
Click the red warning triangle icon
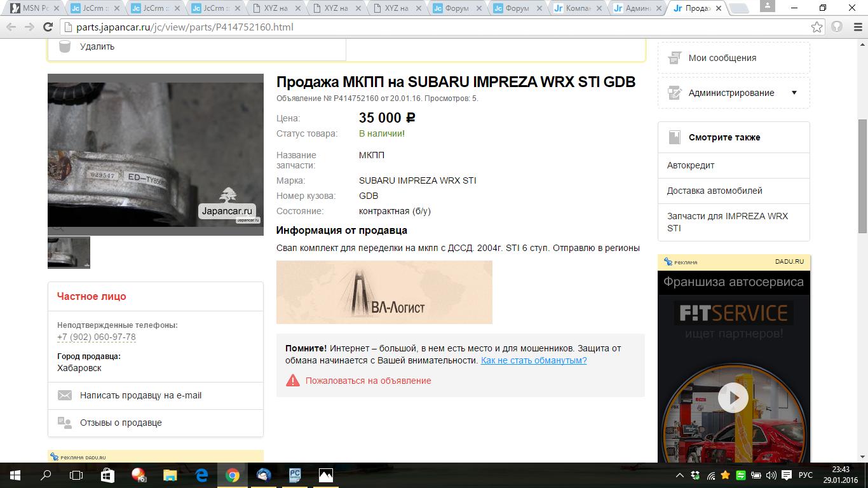(x=292, y=381)
